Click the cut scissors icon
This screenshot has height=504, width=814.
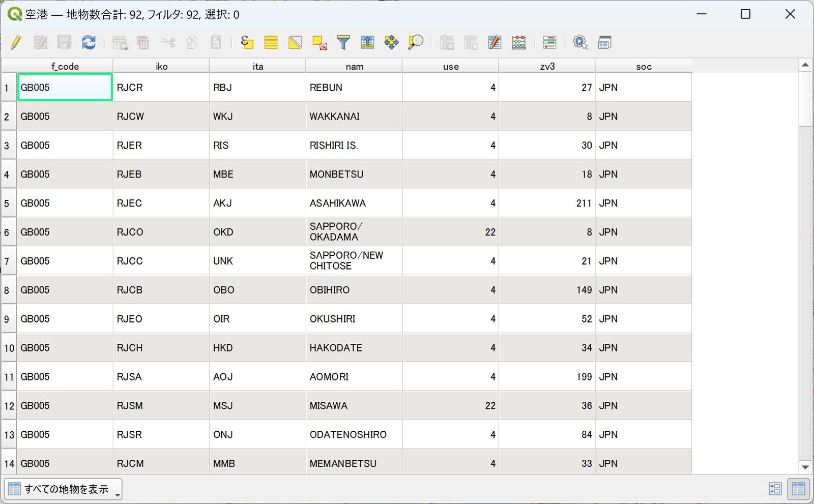(168, 42)
